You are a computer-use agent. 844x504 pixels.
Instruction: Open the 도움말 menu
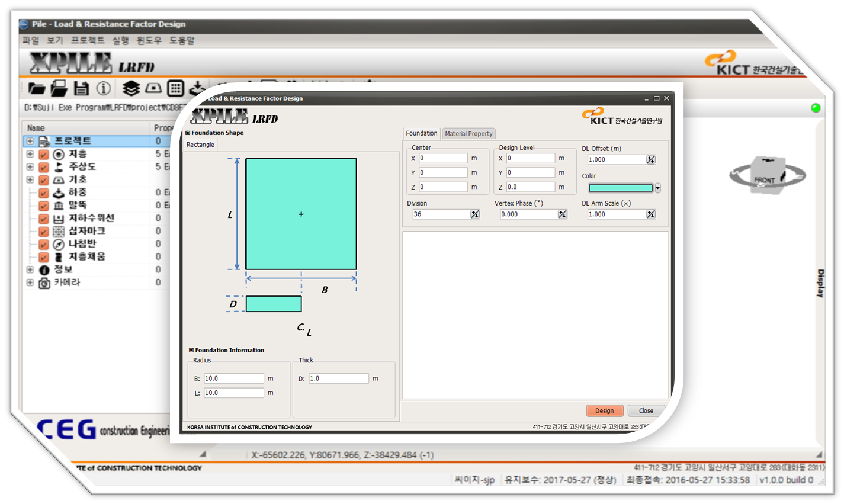coord(182,40)
